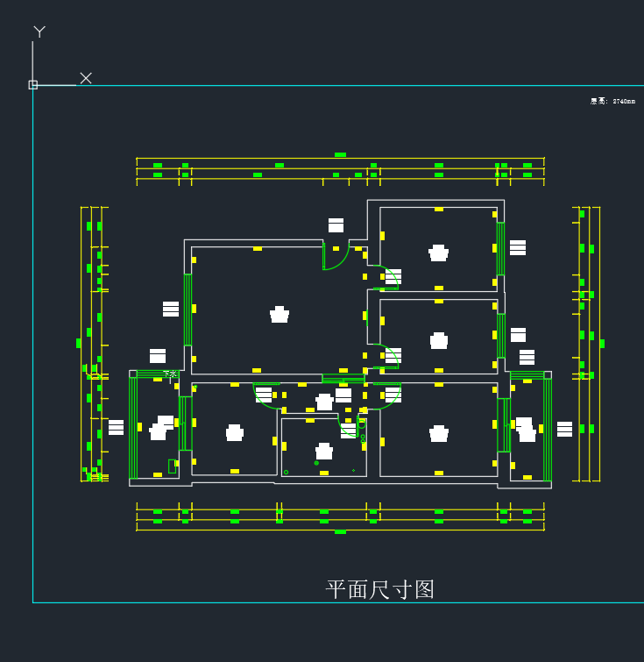Select the X axis label of UCS icon
Screen dimensions: 644x662
(x=86, y=78)
